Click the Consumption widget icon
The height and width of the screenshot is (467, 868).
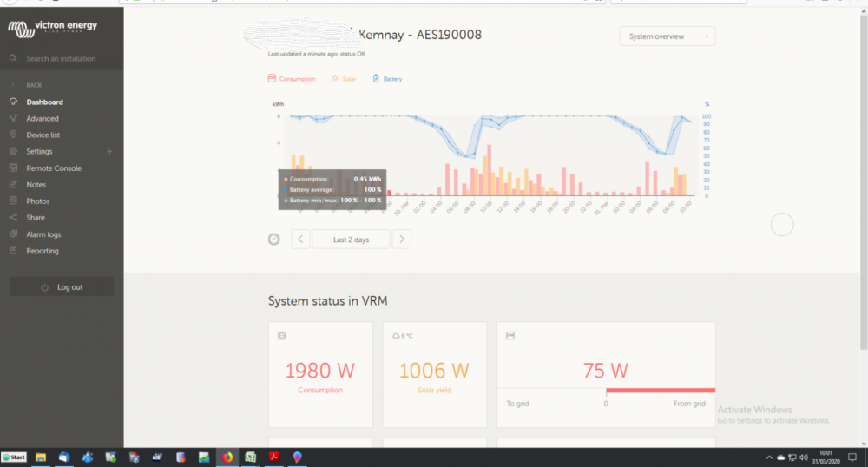[x=282, y=335]
